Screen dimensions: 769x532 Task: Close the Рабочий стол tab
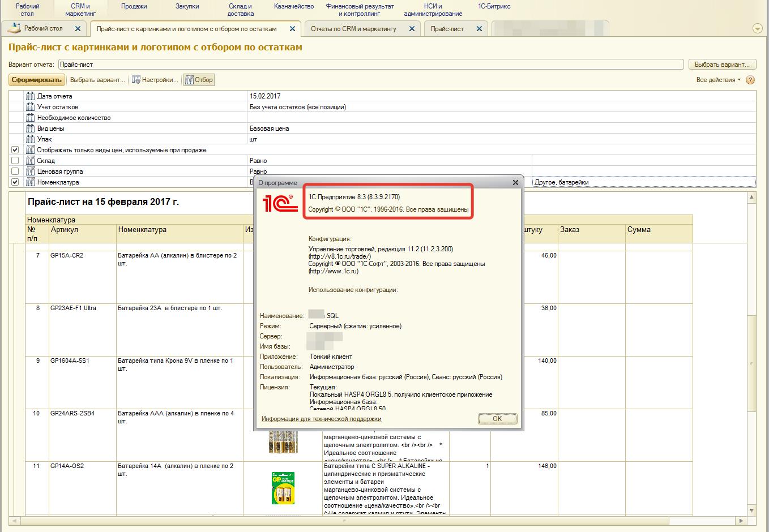tap(78, 28)
